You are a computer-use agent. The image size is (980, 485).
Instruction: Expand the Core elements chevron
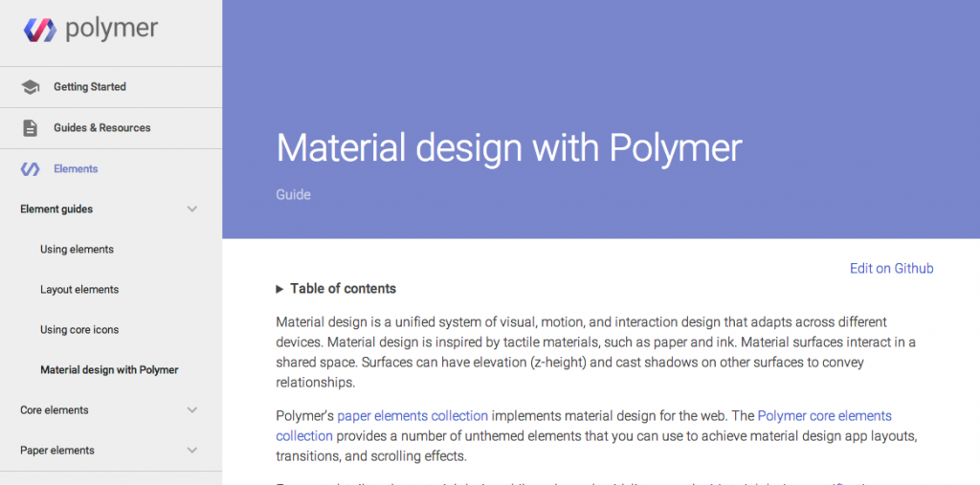pos(192,410)
